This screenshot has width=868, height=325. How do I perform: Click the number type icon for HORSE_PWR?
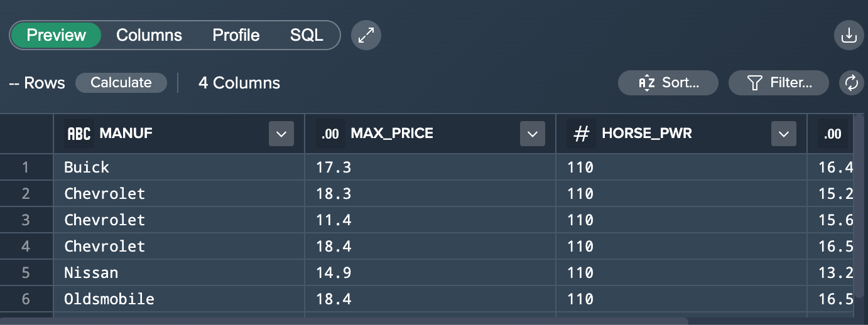click(582, 134)
